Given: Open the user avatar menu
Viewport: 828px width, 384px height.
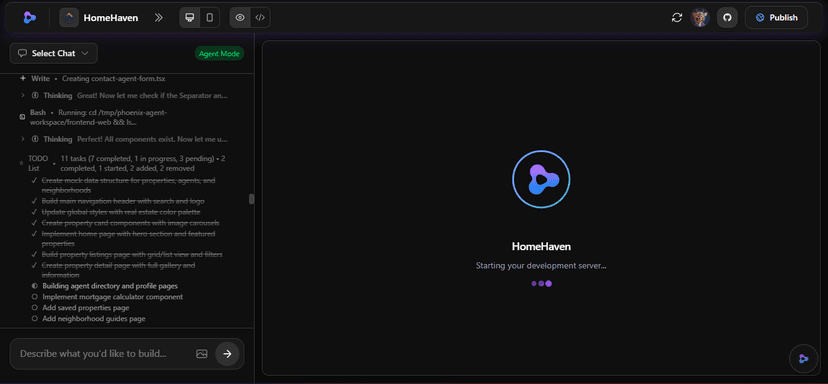Looking at the screenshot, I should point(700,17).
